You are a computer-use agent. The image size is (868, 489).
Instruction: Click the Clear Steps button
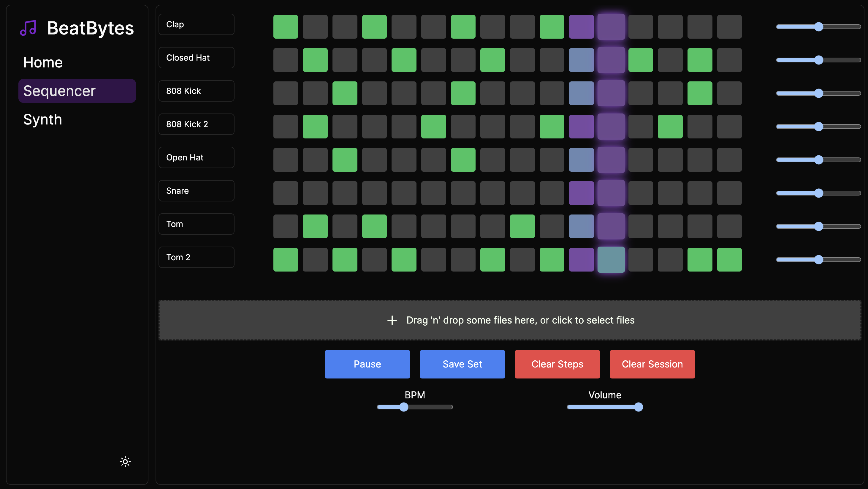pos(557,364)
